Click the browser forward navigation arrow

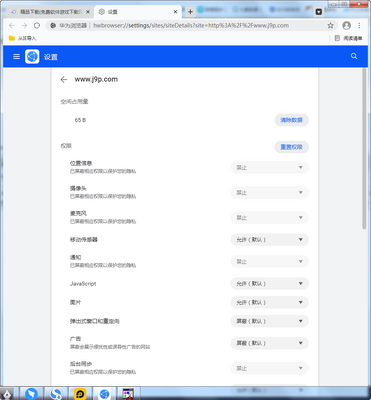[24, 25]
